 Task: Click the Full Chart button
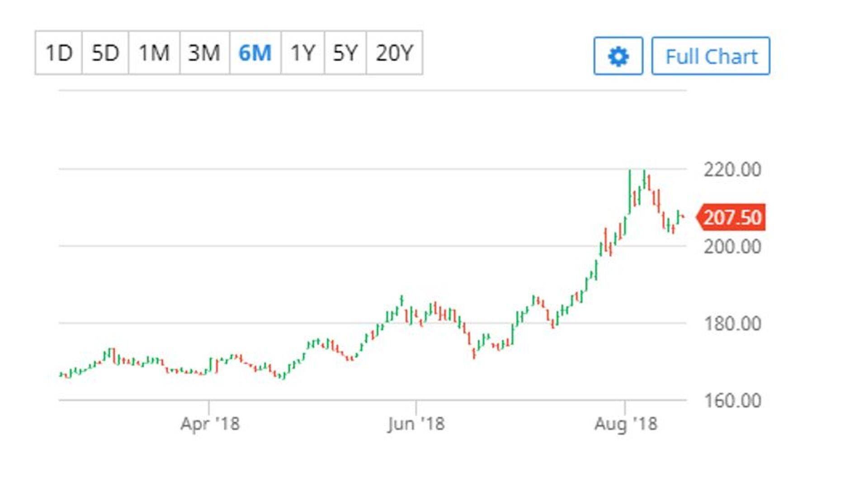(x=711, y=56)
